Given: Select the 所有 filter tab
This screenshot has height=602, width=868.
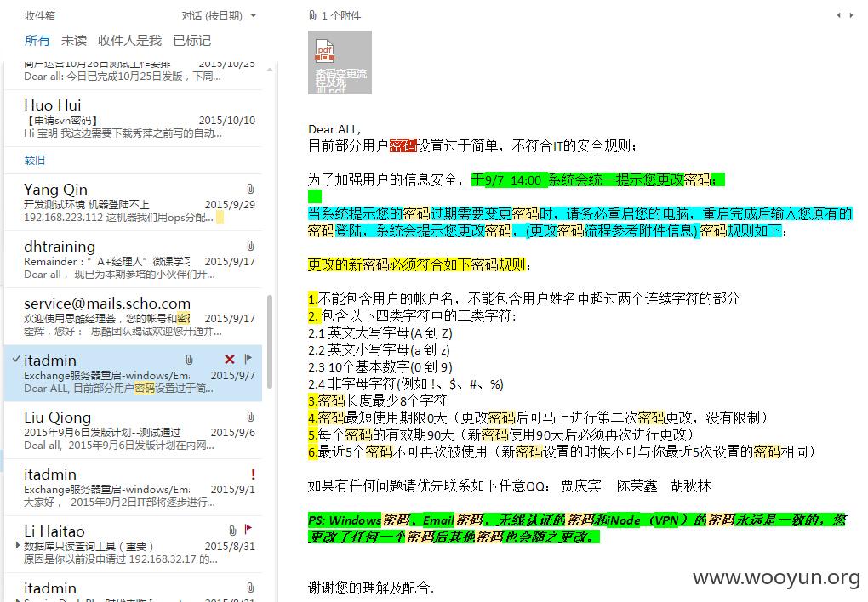Looking at the screenshot, I should [37, 41].
